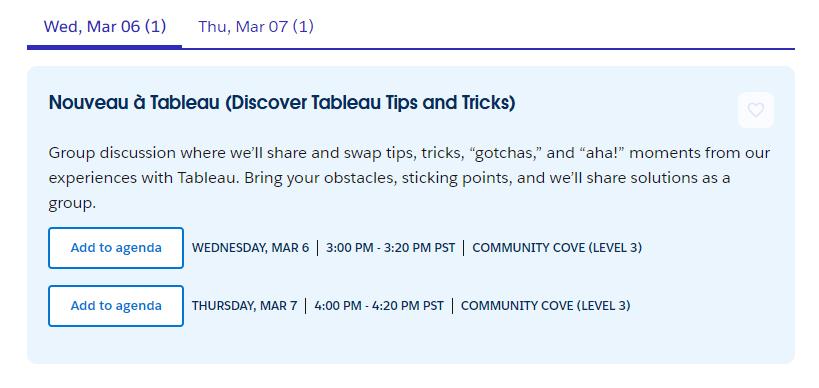Screen dimensions: 819x388
Task: Click "Discover Tableau Tips and Tricks" subtitle text
Action: 370,103
